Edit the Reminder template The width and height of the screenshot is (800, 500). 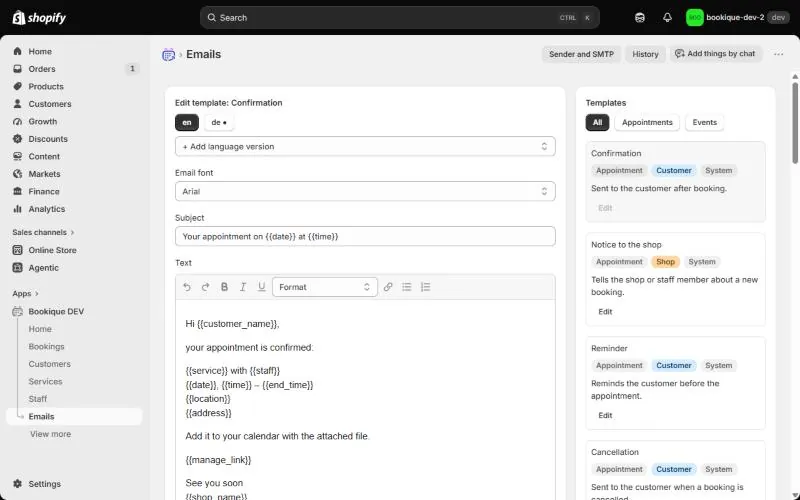[x=605, y=415]
